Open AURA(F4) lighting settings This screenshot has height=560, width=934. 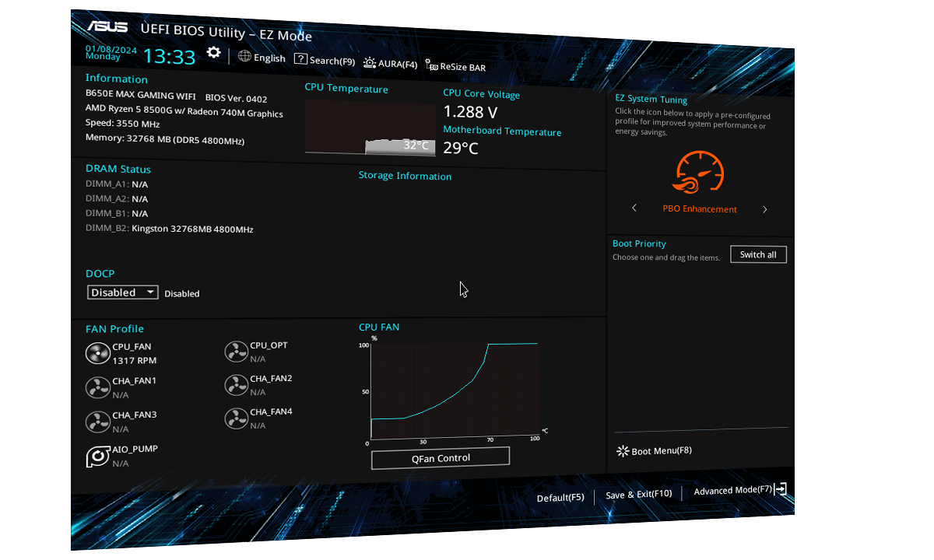391,64
